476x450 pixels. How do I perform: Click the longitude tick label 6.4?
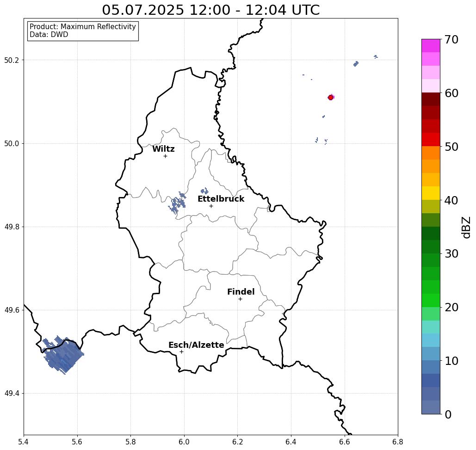(291, 442)
